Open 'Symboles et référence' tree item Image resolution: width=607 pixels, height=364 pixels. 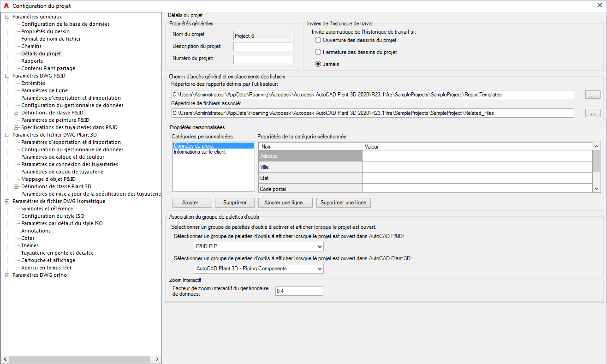(x=47, y=209)
